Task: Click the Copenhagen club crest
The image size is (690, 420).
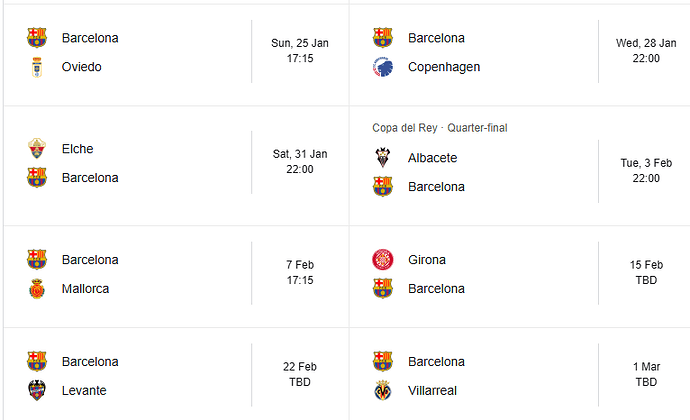Action: pyautogui.click(x=383, y=67)
